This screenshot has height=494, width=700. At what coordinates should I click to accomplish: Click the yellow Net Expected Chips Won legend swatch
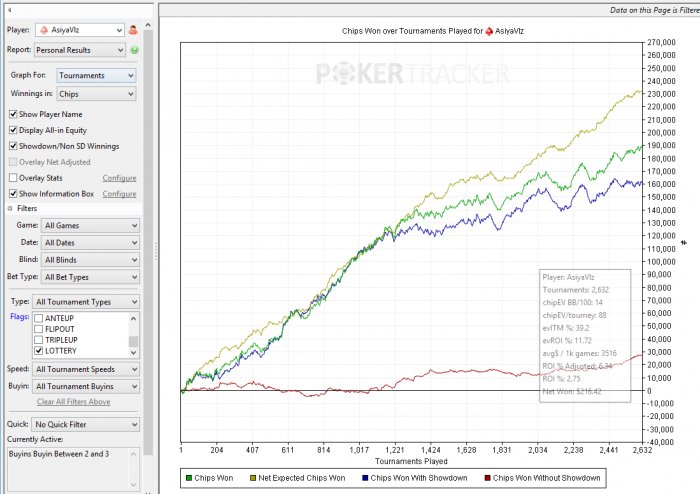coord(255,478)
